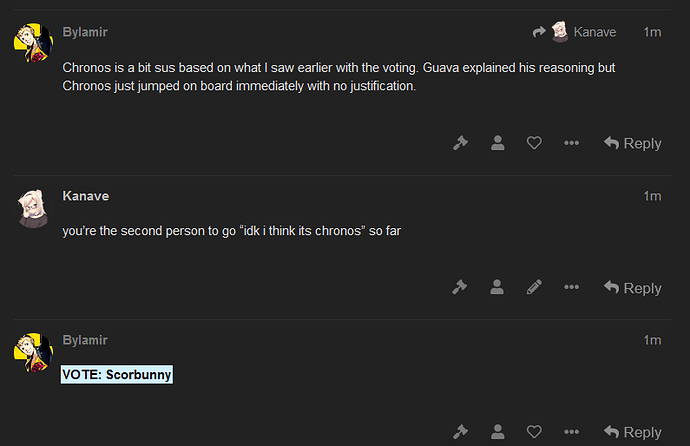Reply to Bylamir's Chronos post
Image resolution: width=690 pixels, height=446 pixels.
click(x=632, y=143)
